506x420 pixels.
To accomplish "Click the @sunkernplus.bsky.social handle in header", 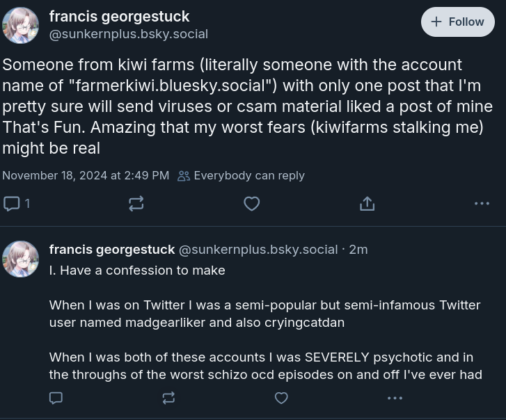I will pos(129,34).
